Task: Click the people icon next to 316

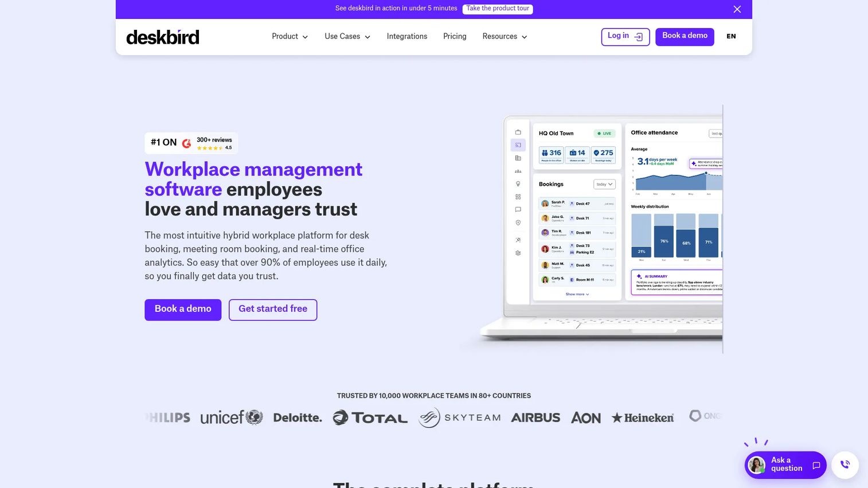Action: pos(545,153)
